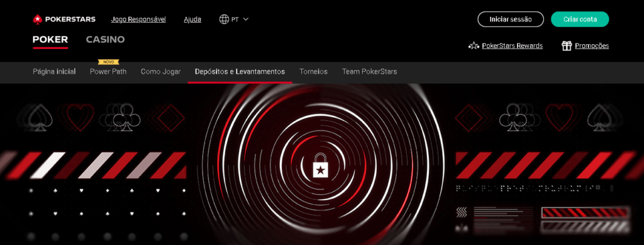Open the Como Jogar menu item
Screen dimensions: 644x245
point(160,72)
